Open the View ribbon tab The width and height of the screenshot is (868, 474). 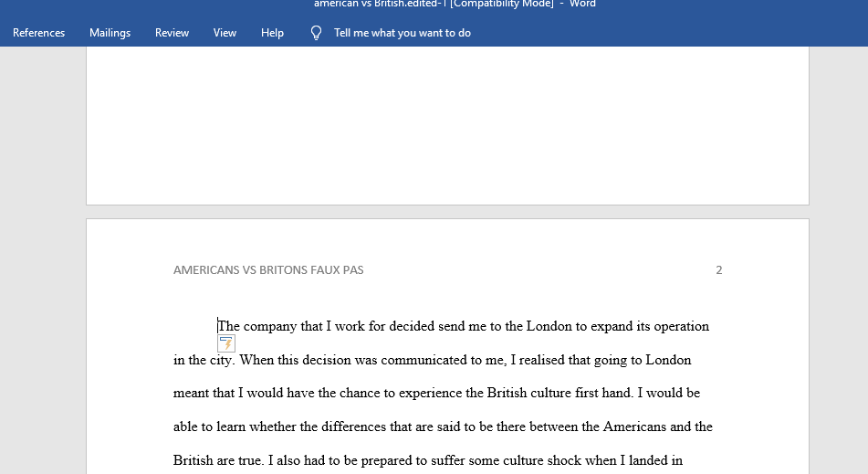(x=225, y=33)
